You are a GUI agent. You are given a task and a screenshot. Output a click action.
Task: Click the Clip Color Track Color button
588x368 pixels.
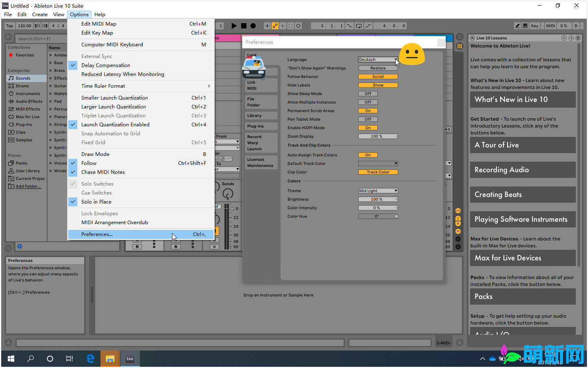378,172
